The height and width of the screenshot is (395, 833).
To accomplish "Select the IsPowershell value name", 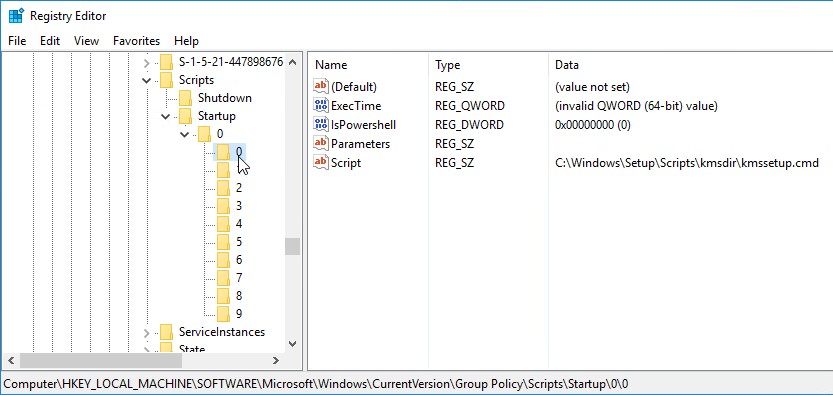I will point(363,125).
